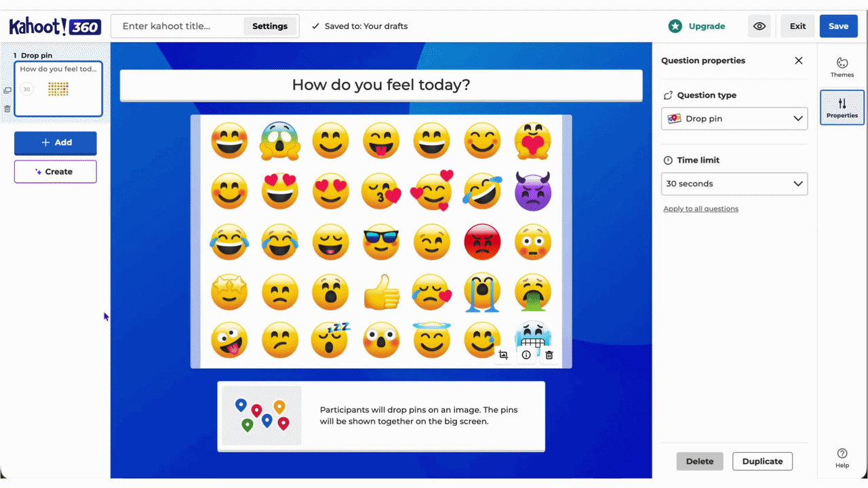This screenshot has width=868, height=488.
Task: Delete slide 1 using the sidebar trash icon
Action: [7, 108]
